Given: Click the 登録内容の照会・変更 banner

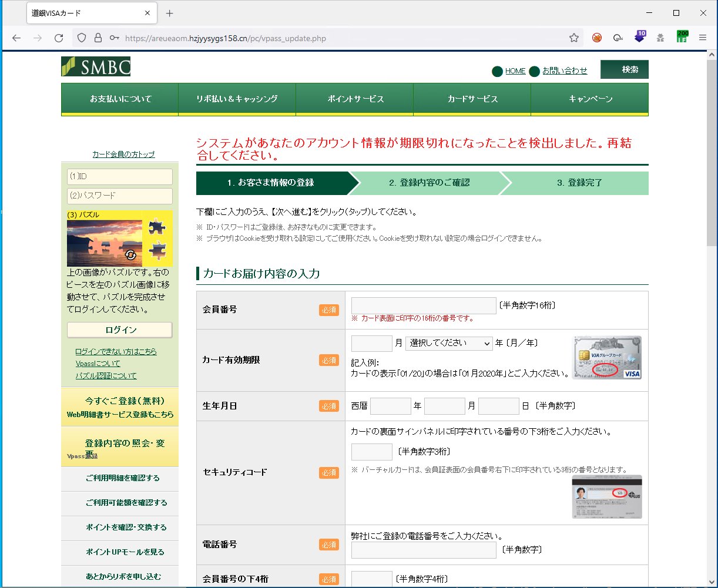Looking at the screenshot, I should pyautogui.click(x=120, y=446).
